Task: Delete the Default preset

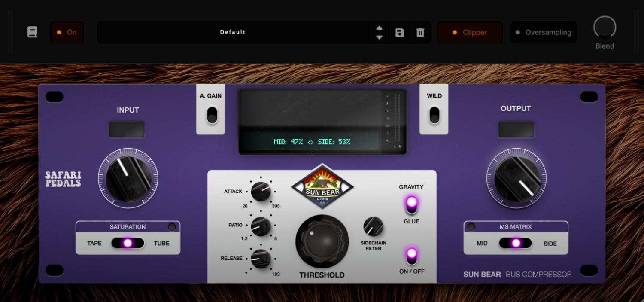Action: tap(420, 32)
